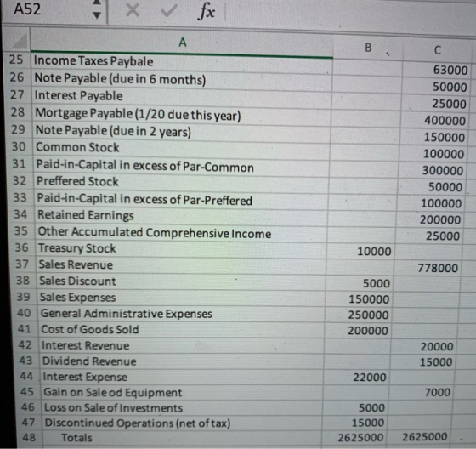
Task: Select row 48 header
Action: [30, 437]
